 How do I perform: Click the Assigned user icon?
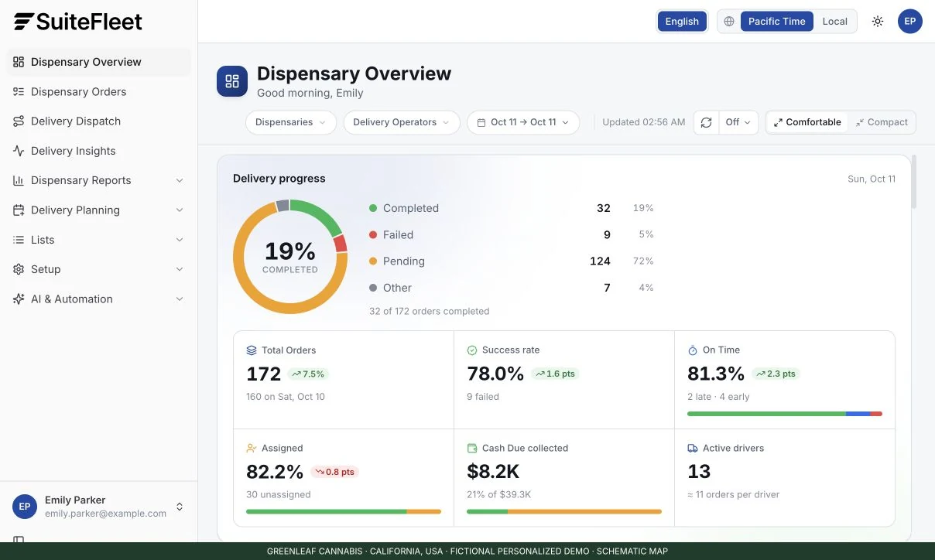click(252, 449)
